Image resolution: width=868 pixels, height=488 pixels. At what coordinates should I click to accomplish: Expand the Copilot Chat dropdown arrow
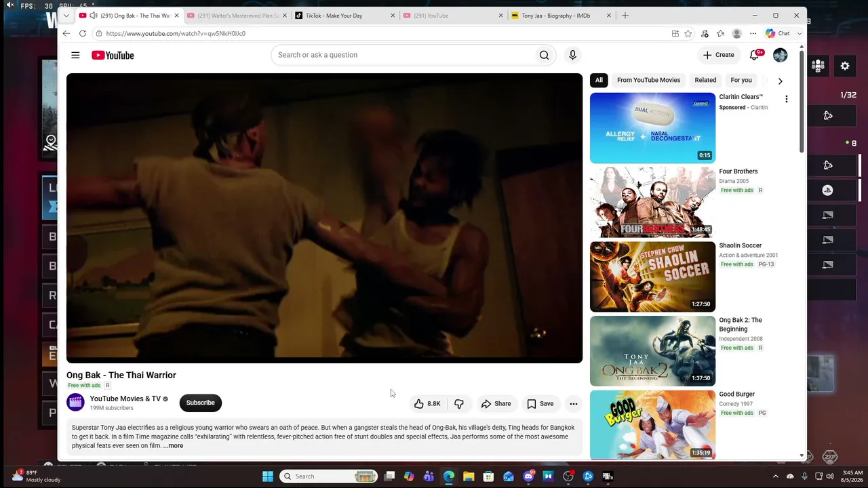tap(800, 33)
